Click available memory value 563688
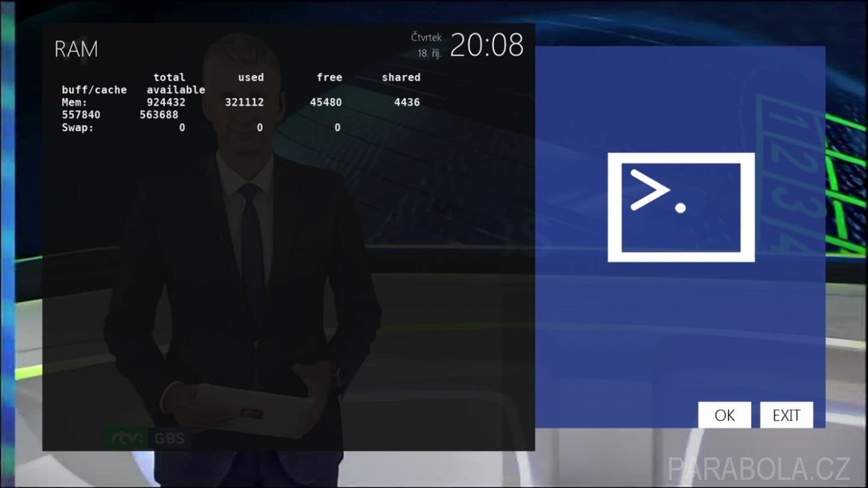The width and height of the screenshot is (868, 488). click(159, 115)
